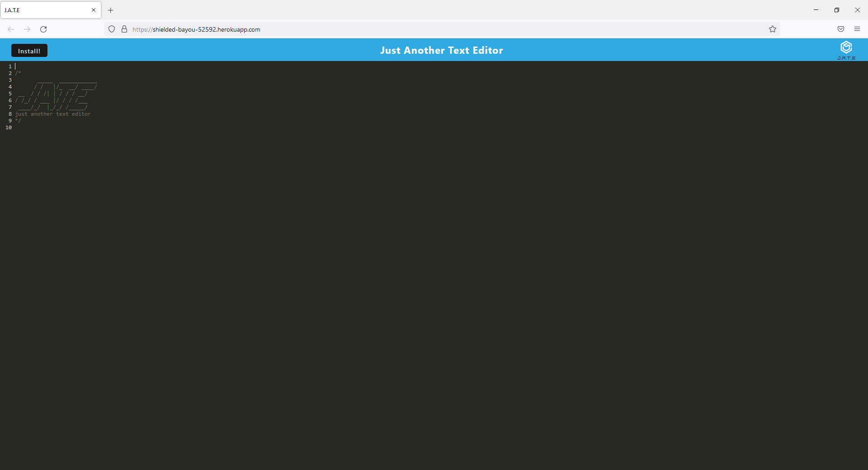This screenshot has width=868, height=470.
Task: Click the save to Pocket icon
Action: pyautogui.click(x=841, y=29)
